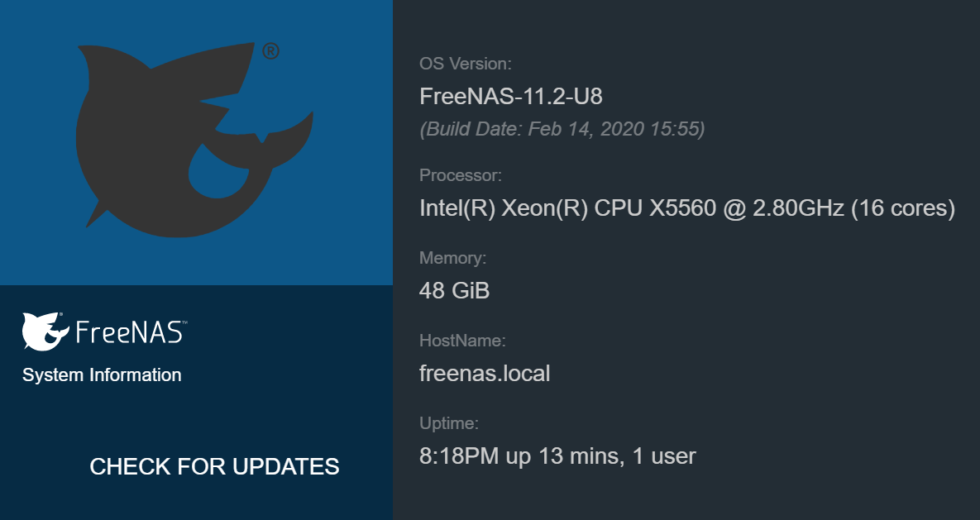Select the FreeNAS-11.2-U8 version text

(x=511, y=97)
